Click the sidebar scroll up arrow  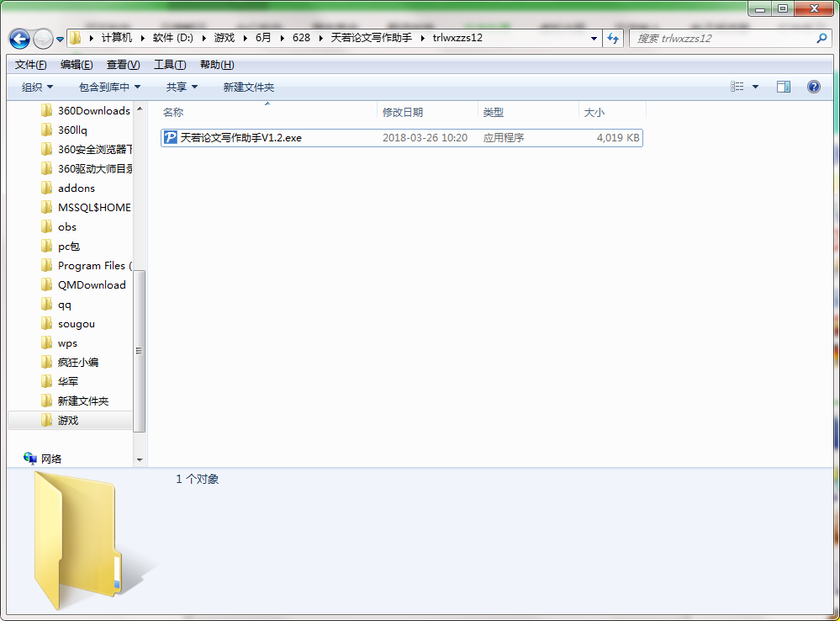[x=140, y=109]
